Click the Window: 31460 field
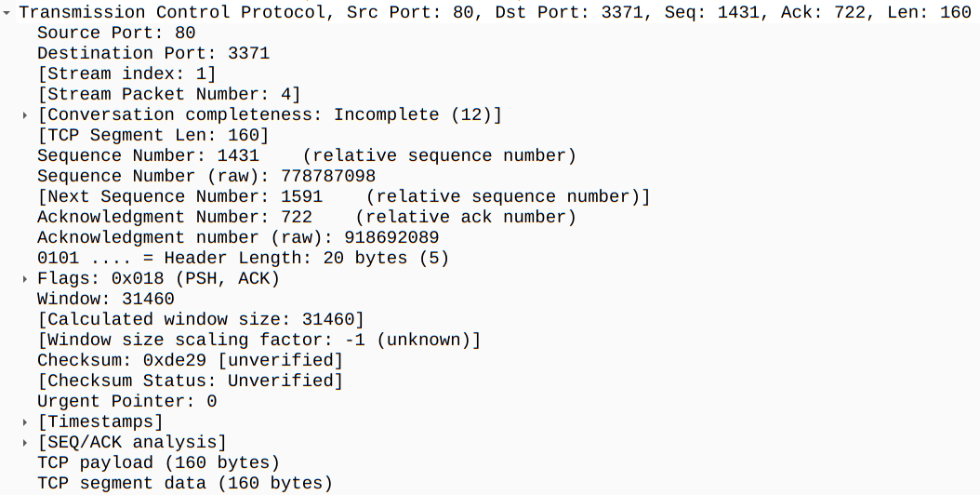This screenshot has width=980, height=495. [x=105, y=299]
